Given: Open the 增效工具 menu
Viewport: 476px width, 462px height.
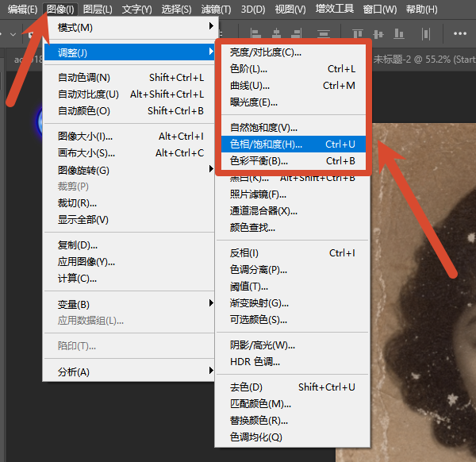Looking at the screenshot, I should [x=335, y=9].
